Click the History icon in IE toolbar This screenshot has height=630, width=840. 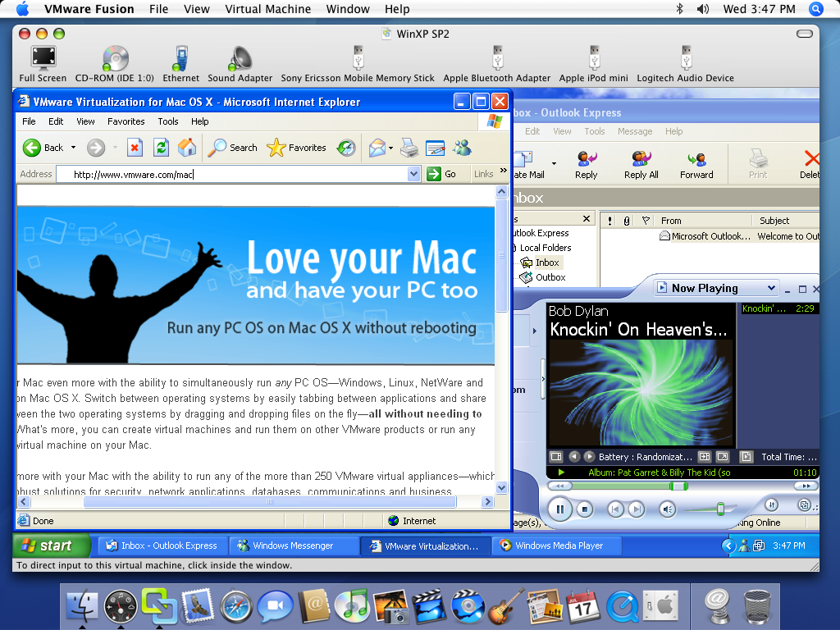click(x=346, y=148)
